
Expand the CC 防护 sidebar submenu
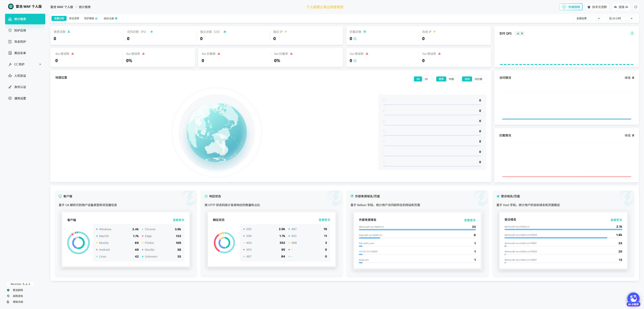(40, 65)
